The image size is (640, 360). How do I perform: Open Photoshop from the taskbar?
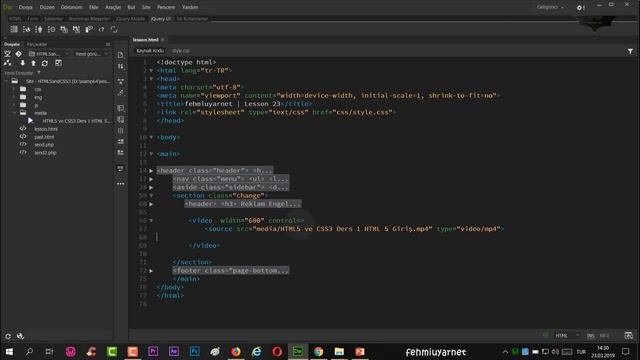[194, 351]
